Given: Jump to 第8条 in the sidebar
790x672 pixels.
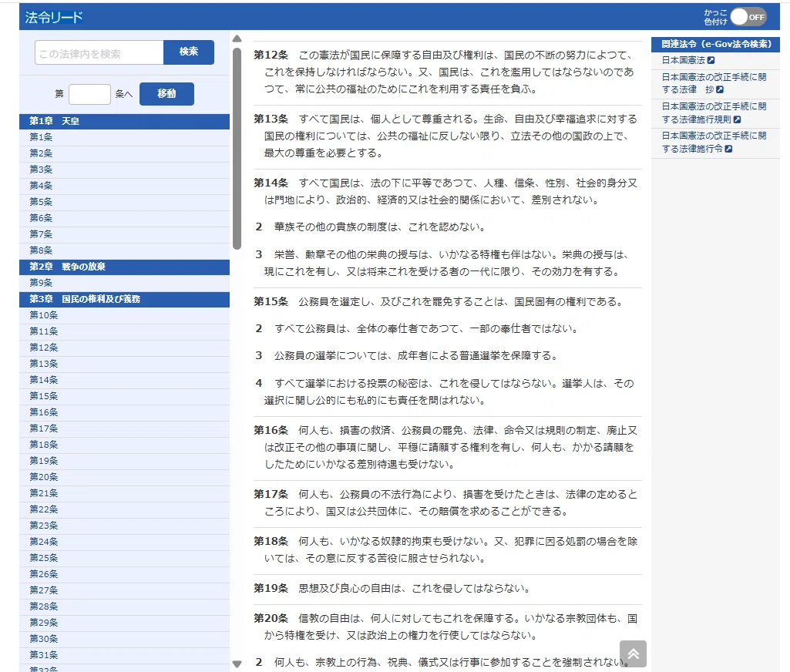Looking at the screenshot, I should (124, 250).
